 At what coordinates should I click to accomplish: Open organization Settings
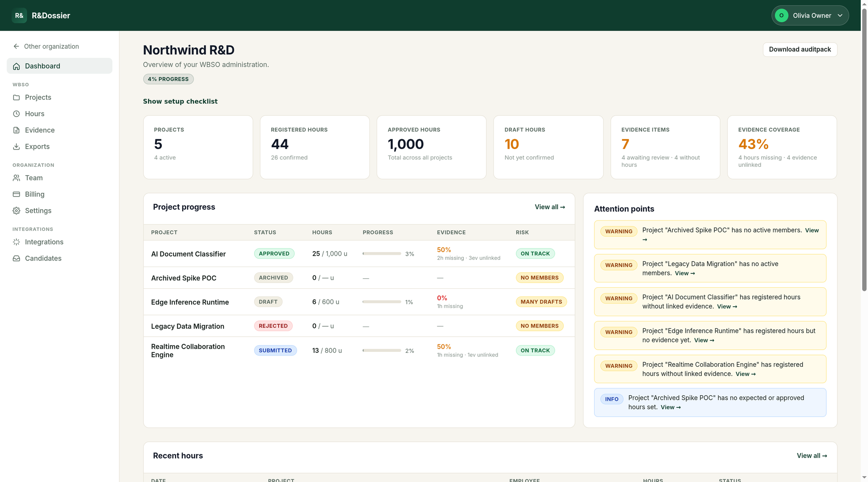click(60, 211)
